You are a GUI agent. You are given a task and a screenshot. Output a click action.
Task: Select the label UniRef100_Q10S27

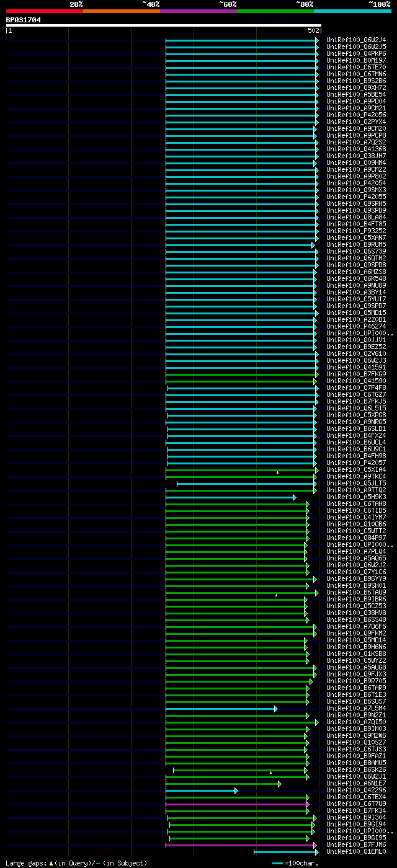356,742
